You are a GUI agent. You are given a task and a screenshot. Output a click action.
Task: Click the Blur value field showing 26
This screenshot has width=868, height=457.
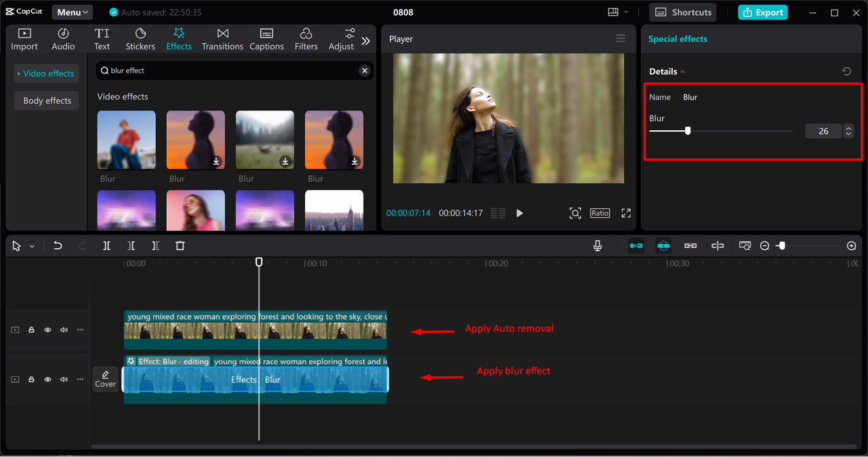pyautogui.click(x=823, y=131)
